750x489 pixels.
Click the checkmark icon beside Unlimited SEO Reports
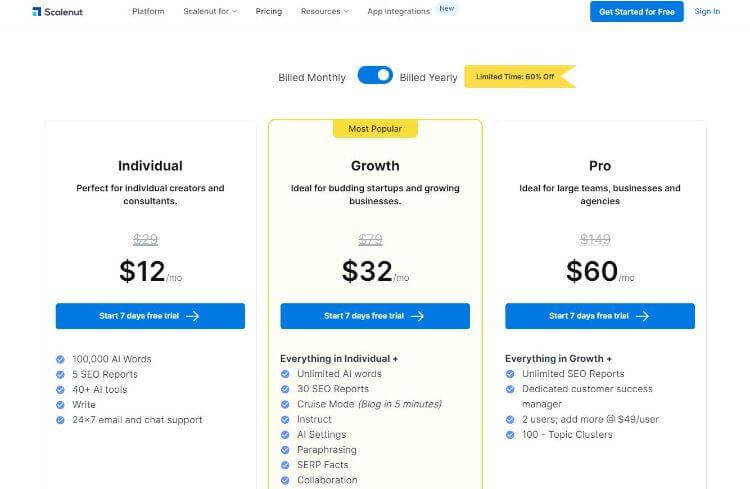510,374
